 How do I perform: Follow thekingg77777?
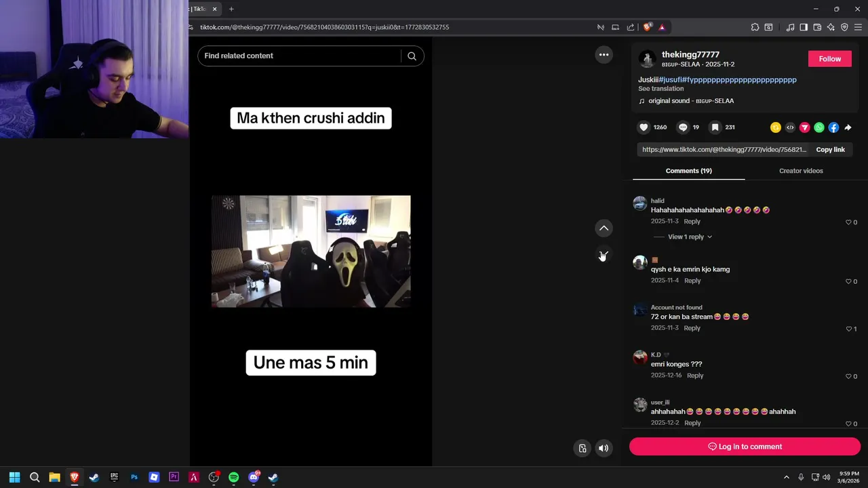coord(829,59)
